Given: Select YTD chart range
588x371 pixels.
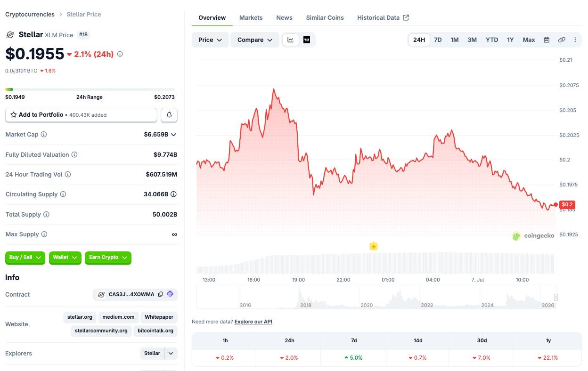Looking at the screenshot, I should (x=492, y=40).
